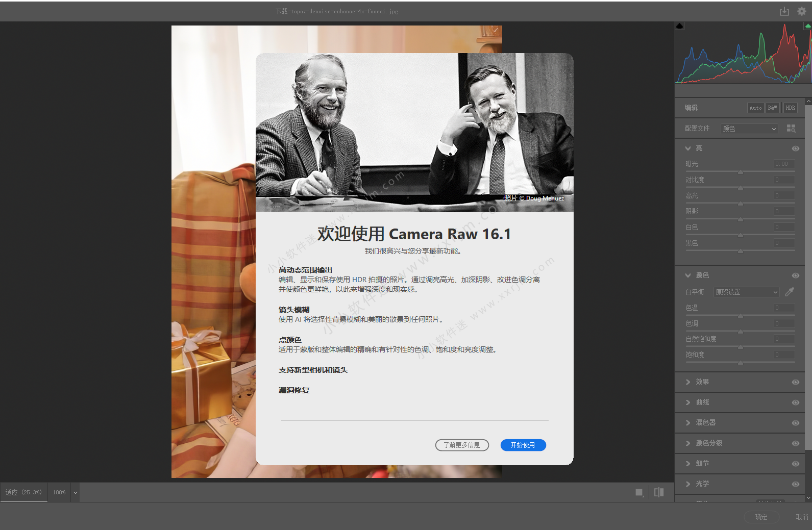Image resolution: width=812 pixels, height=530 pixels.
Task: Open Camera Raw preferences gear icon
Action: 802,11
